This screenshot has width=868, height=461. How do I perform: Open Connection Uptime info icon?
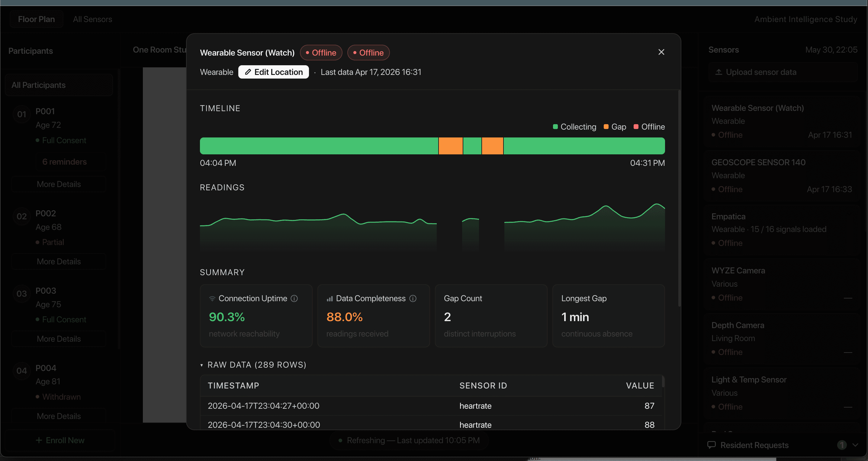click(294, 298)
